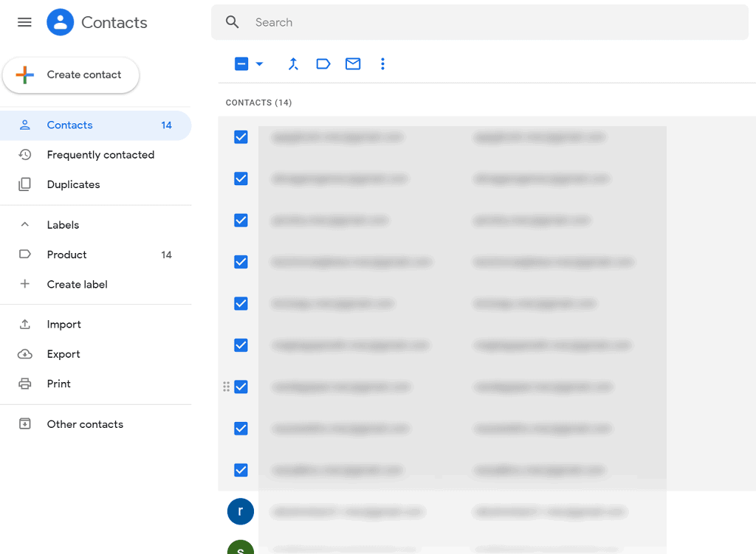Open the selection dropdown arrow
756x554 pixels.
click(259, 64)
